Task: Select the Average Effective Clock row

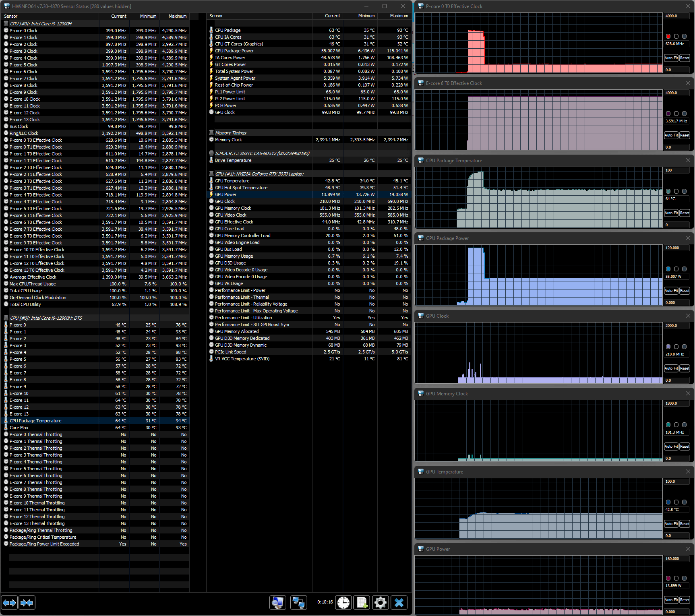Action: [95, 277]
